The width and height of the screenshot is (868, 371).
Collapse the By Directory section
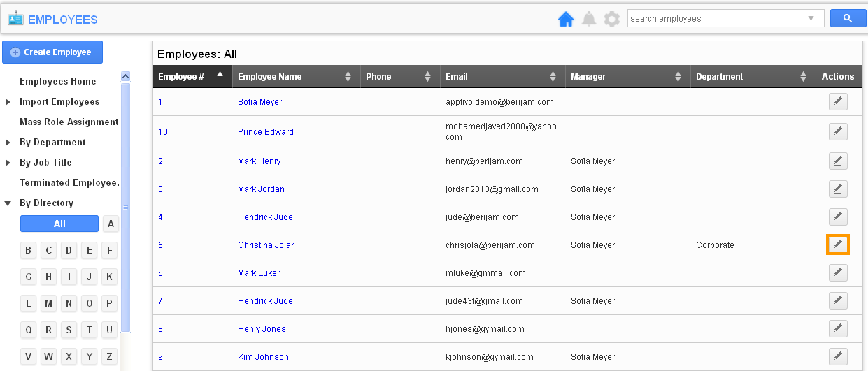tap(8, 203)
